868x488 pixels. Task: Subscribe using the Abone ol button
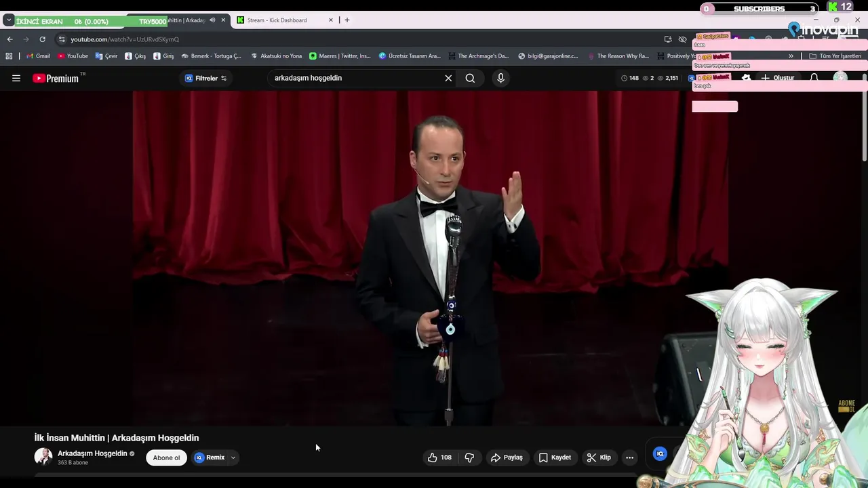click(166, 457)
